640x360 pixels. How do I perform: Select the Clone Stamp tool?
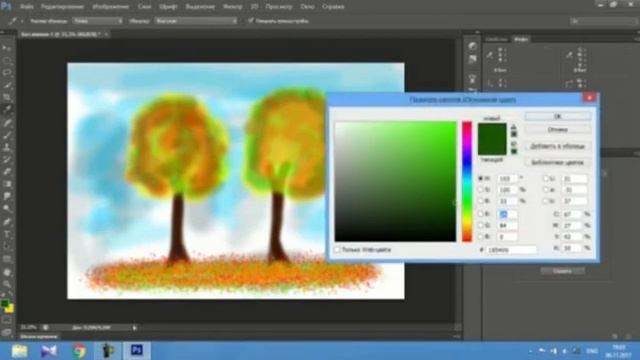coord(7,147)
